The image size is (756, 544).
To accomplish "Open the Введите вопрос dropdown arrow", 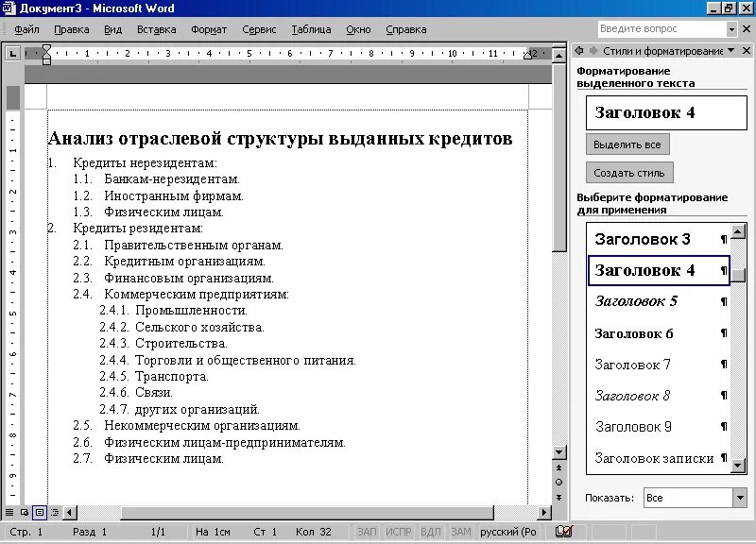I will click(x=731, y=29).
